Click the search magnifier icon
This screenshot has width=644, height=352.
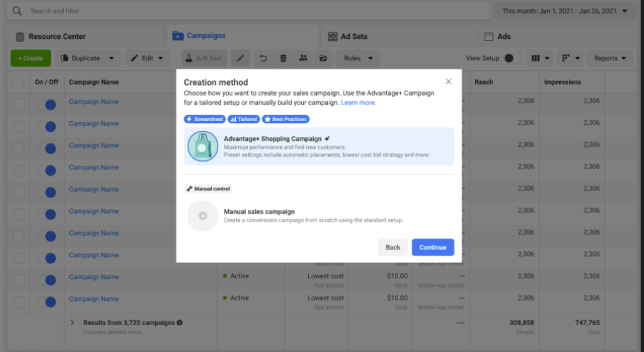(17, 11)
